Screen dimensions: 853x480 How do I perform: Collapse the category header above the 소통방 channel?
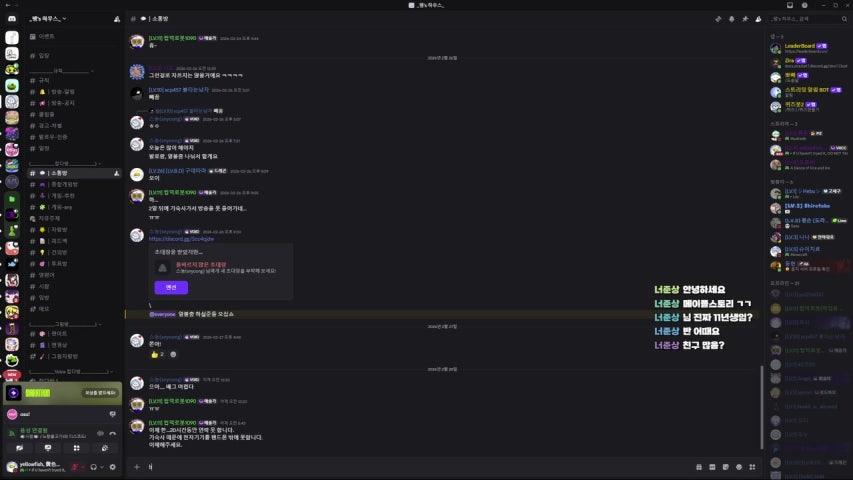coord(64,163)
